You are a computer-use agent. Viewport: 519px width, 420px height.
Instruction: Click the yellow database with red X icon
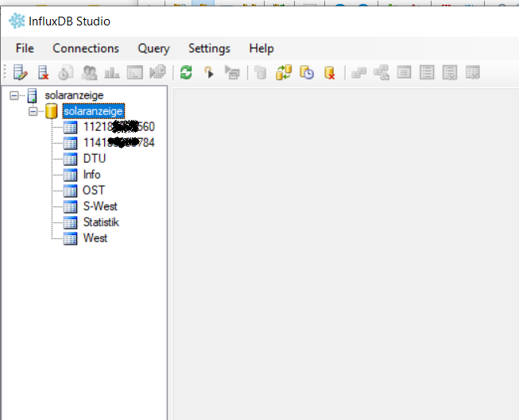click(329, 73)
